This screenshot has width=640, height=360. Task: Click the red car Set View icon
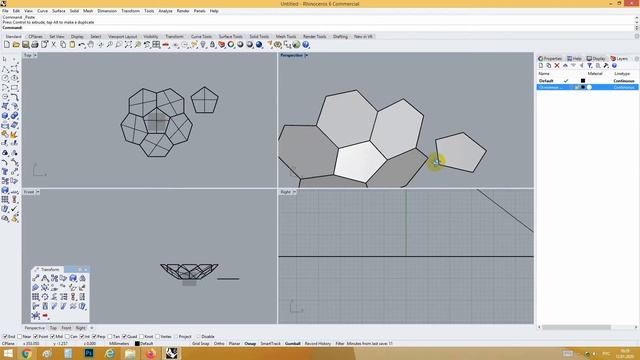[166, 45]
